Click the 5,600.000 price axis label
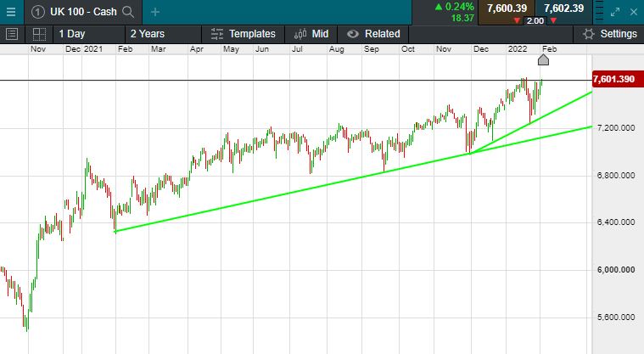This screenshot has width=644, height=354. pyautogui.click(x=616, y=317)
